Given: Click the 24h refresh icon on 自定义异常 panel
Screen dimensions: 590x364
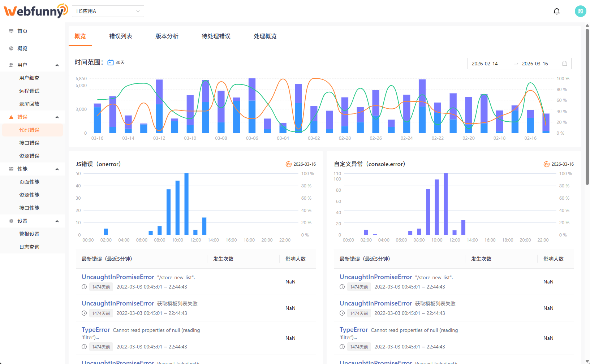Looking at the screenshot, I should pyautogui.click(x=547, y=164).
